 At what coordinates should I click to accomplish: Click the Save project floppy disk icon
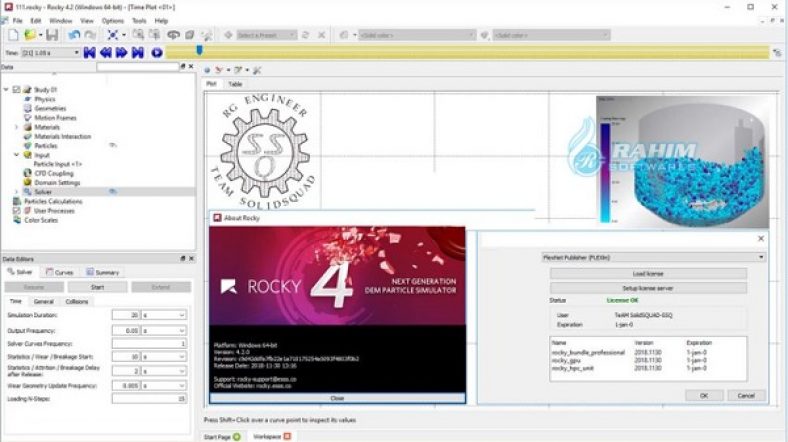click(x=51, y=35)
